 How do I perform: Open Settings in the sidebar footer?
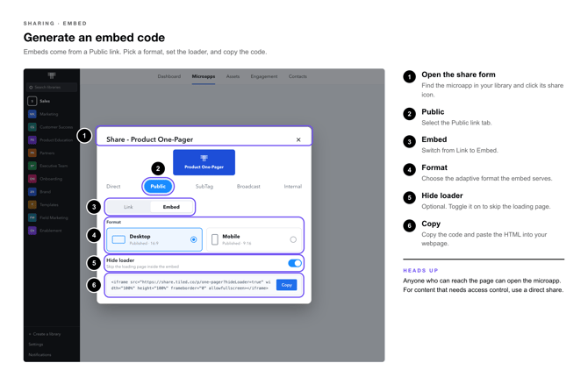(36, 345)
